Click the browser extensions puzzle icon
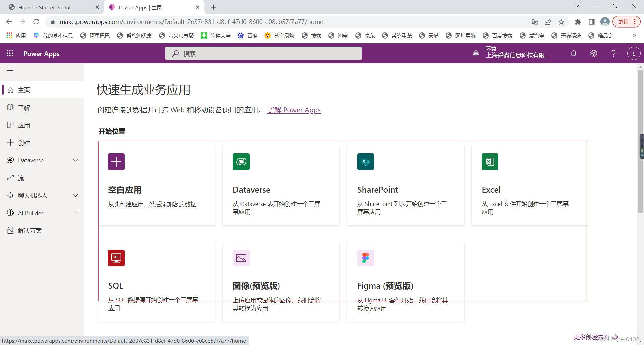Viewport: 644px width, 345px height. (x=578, y=22)
